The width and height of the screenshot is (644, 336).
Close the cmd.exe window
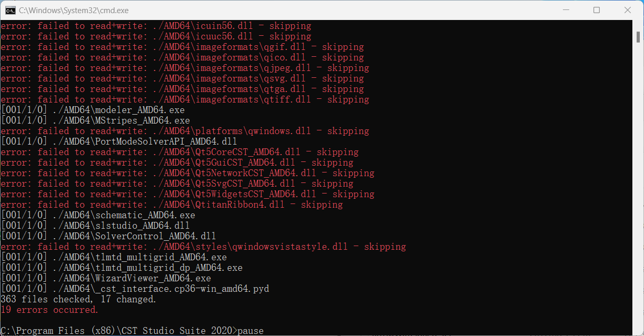point(627,10)
